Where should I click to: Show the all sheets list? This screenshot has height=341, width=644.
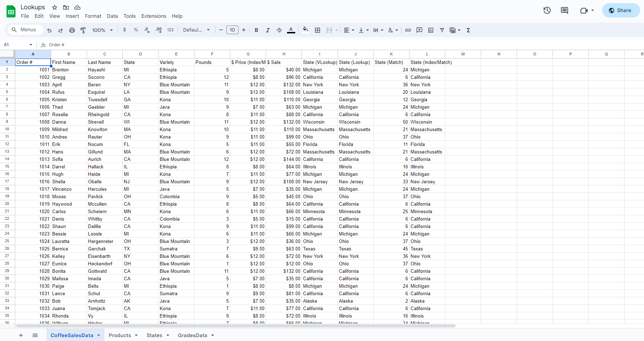point(35,335)
